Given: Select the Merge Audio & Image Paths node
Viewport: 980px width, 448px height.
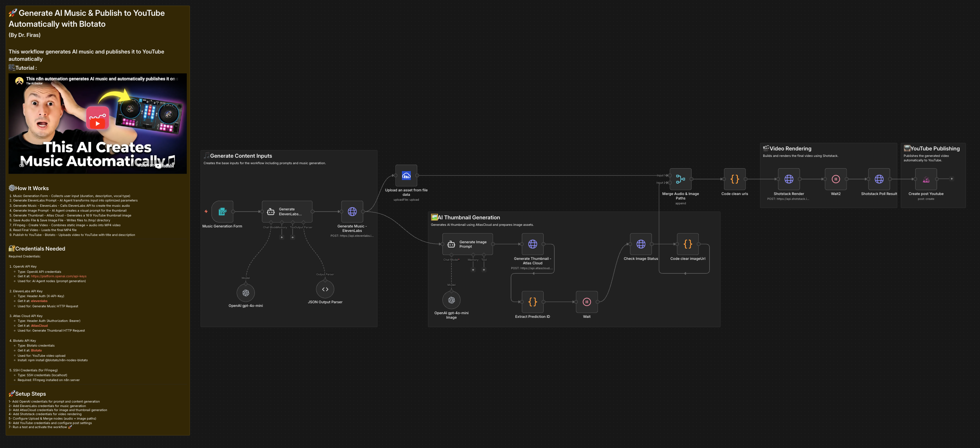Looking at the screenshot, I should [681, 180].
